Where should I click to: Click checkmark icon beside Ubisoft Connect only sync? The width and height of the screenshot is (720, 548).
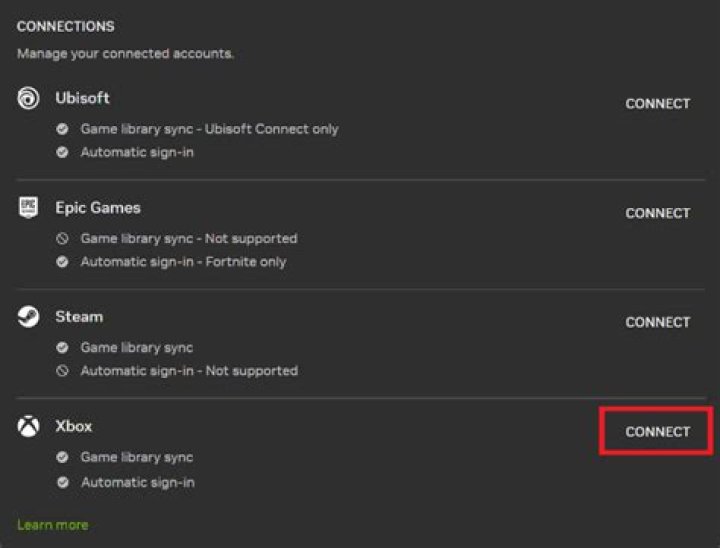[62, 129]
